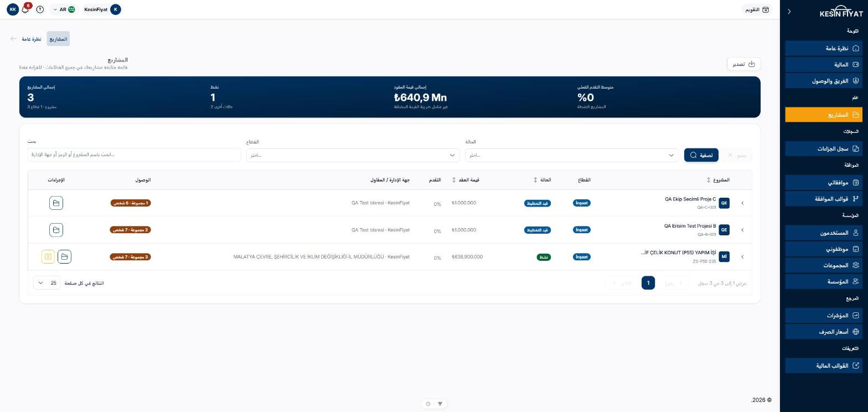Open folder icon for QA Erisim Test Projesi B
This screenshot has width=868, height=412.
56,230
